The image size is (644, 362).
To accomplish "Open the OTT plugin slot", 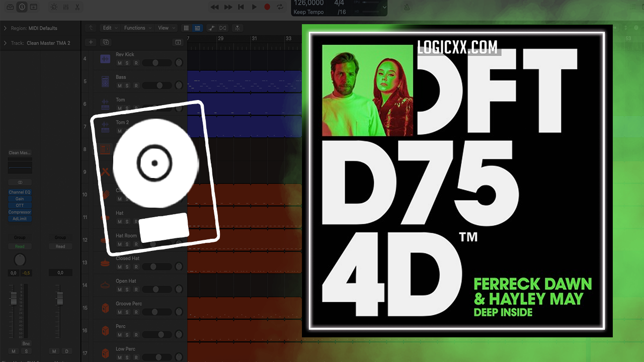I will 20,206.
